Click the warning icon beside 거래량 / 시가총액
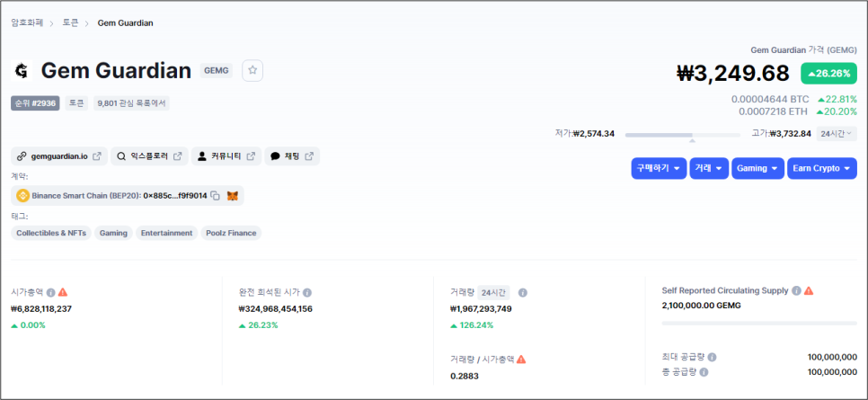 pyautogui.click(x=521, y=359)
